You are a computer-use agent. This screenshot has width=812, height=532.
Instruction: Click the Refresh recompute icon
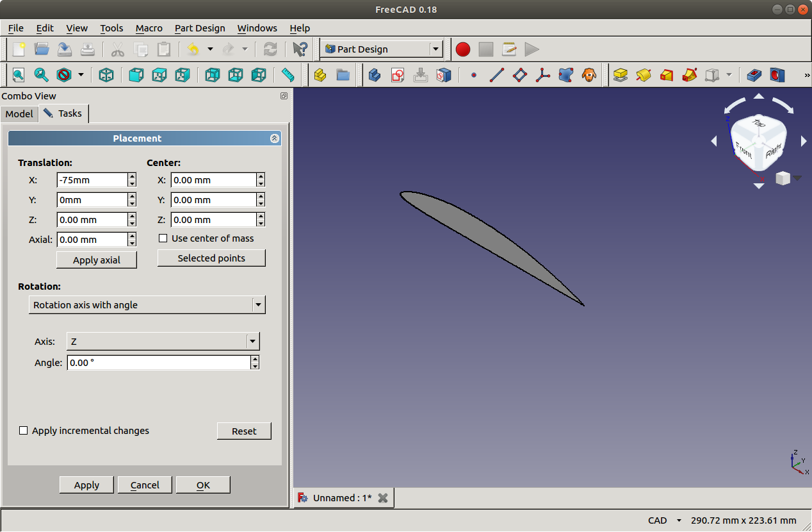(271, 49)
